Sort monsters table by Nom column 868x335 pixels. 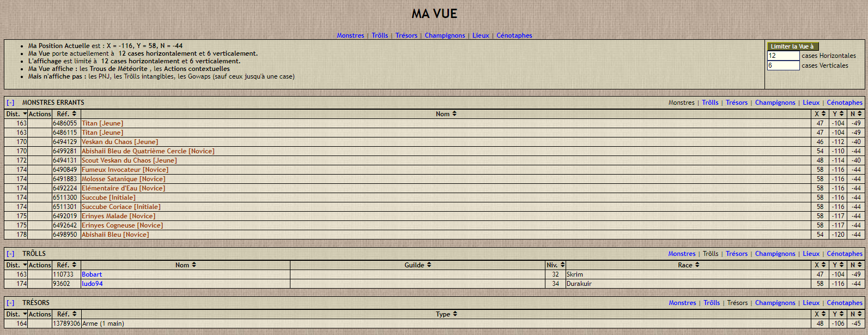[454, 114]
